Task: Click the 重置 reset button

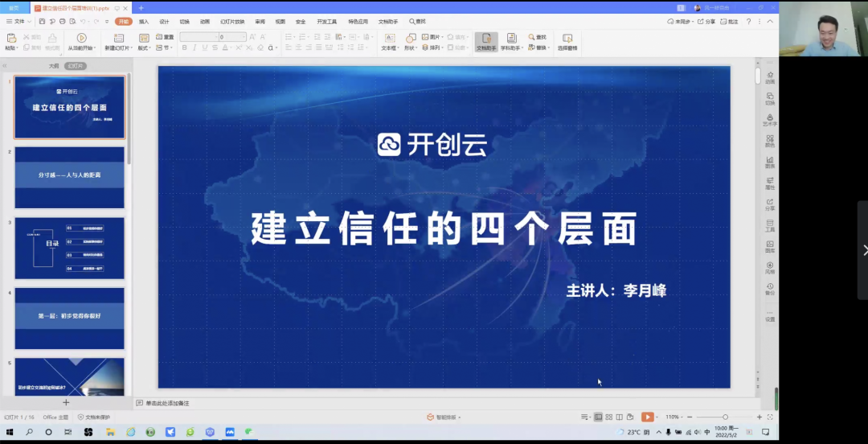Action: (x=165, y=37)
